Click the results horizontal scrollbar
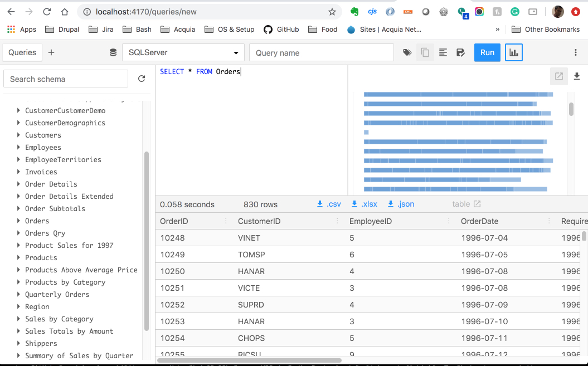This screenshot has width=588, height=366. (249, 360)
